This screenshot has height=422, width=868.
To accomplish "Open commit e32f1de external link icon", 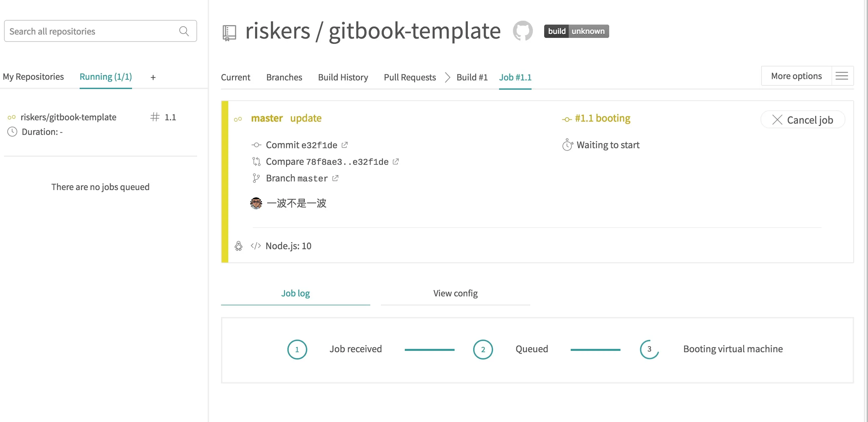I will point(344,145).
